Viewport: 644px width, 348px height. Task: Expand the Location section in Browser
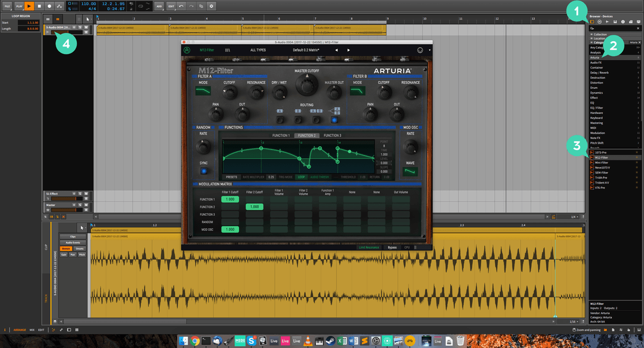[x=615, y=38]
